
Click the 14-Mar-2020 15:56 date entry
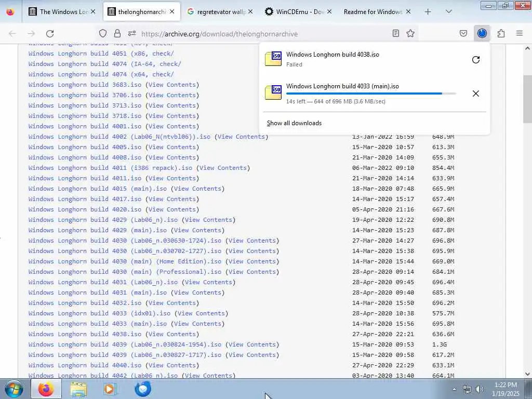click(x=383, y=324)
